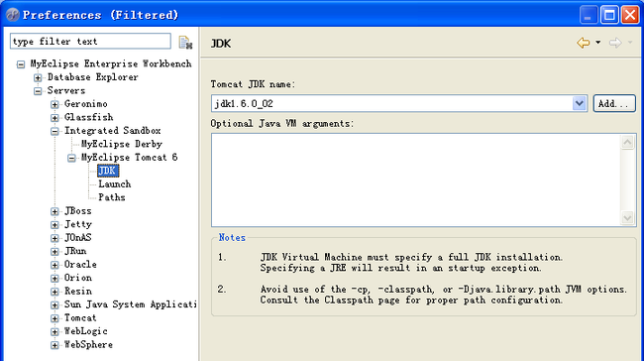Expand the Tomcat server node
Image resolution: width=644 pixels, height=361 pixels.
[x=54, y=318]
